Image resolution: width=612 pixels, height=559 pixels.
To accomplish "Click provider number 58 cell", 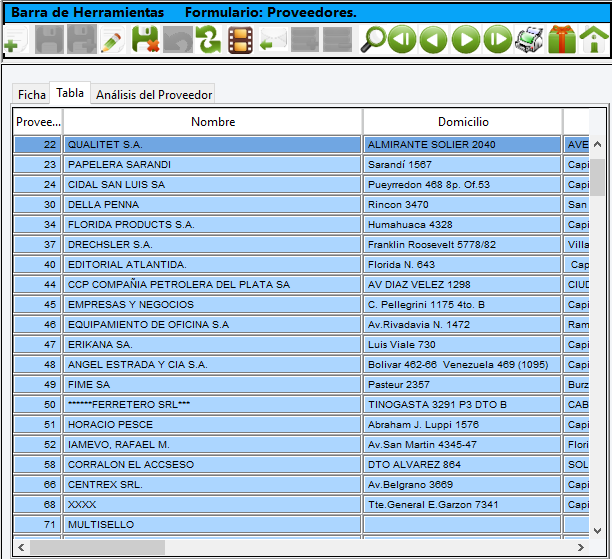I will [37, 465].
